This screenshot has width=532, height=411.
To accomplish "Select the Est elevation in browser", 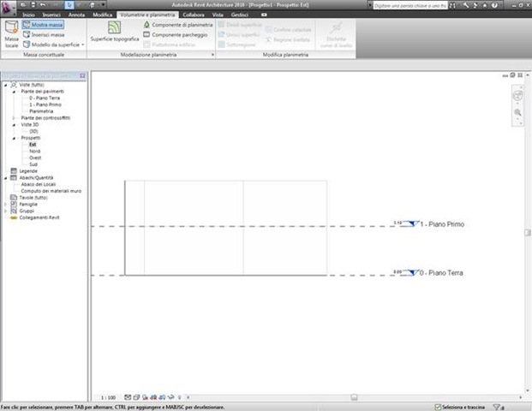I will [33, 145].
